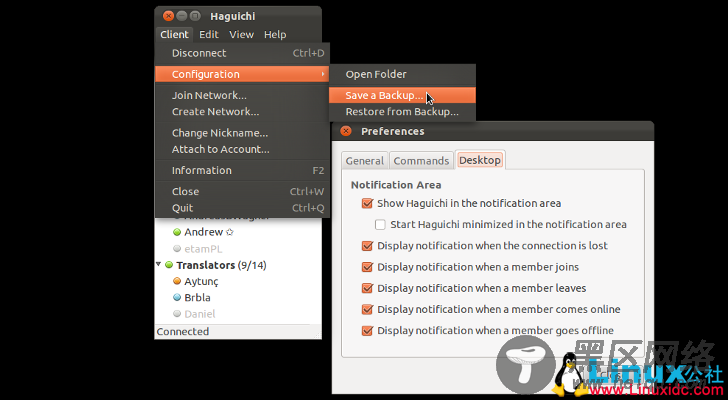Choose Save a Backup...

(x=402, y=95)
